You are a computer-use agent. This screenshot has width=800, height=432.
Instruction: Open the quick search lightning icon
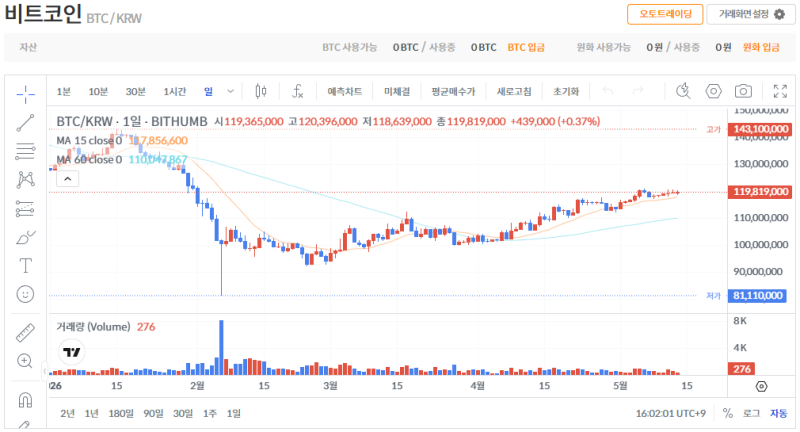click(683, 91)
